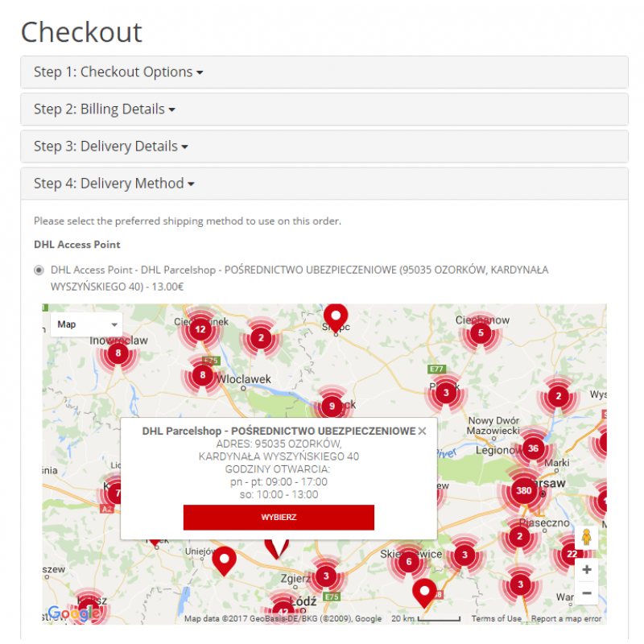Click the Google logo on the map
644x644 pixels.
74,613
